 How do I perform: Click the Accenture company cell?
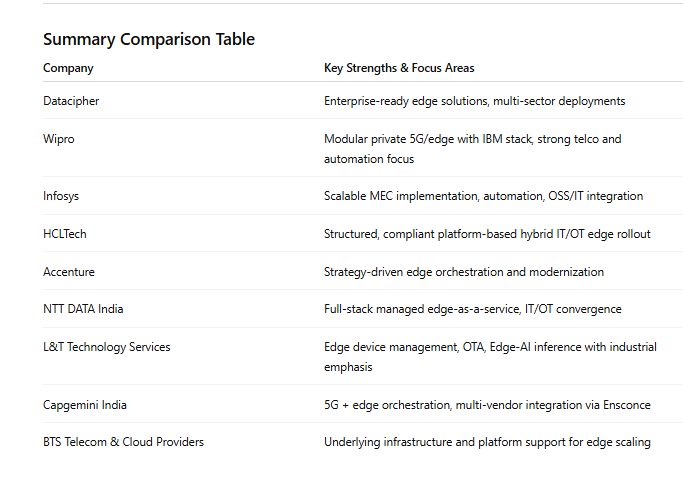(69, 272)
